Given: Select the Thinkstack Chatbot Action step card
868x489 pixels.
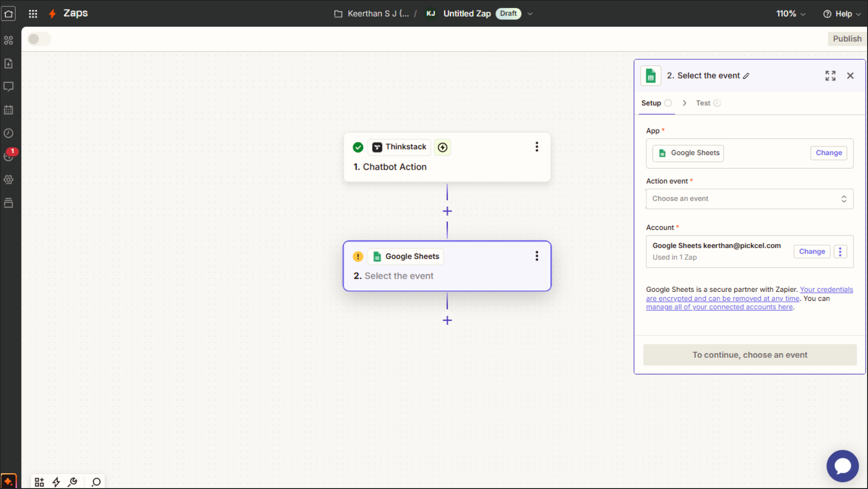Looking at the screenshot, I should (x=447, y=157).
